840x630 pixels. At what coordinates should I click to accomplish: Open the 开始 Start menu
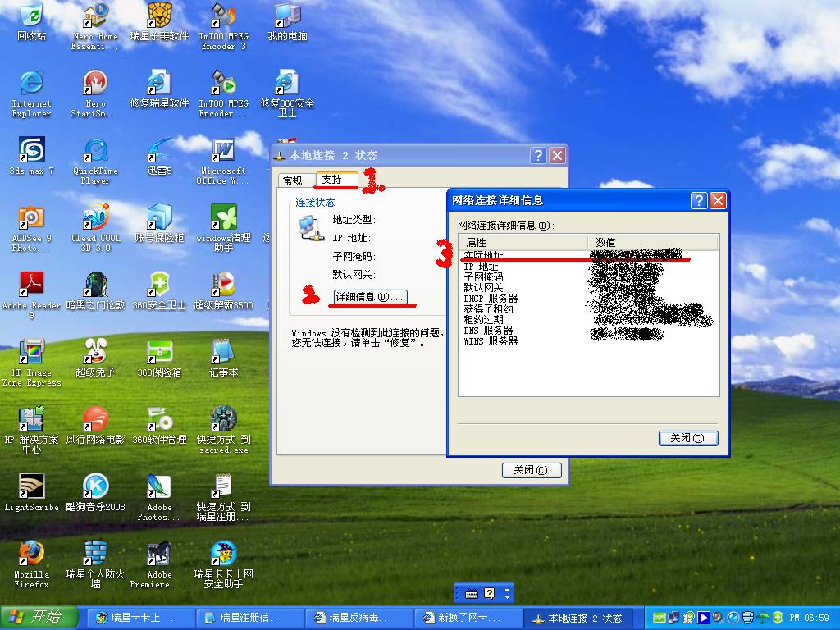coord(39,618)
